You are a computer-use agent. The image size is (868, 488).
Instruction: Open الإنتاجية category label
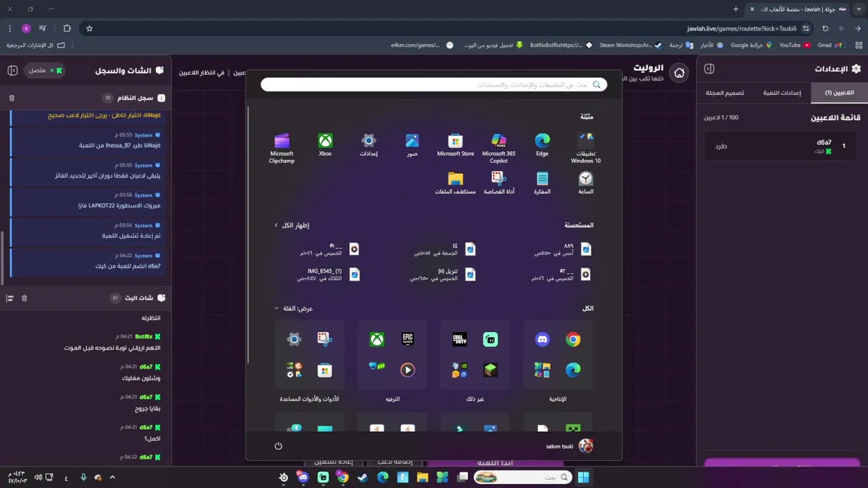557,399
